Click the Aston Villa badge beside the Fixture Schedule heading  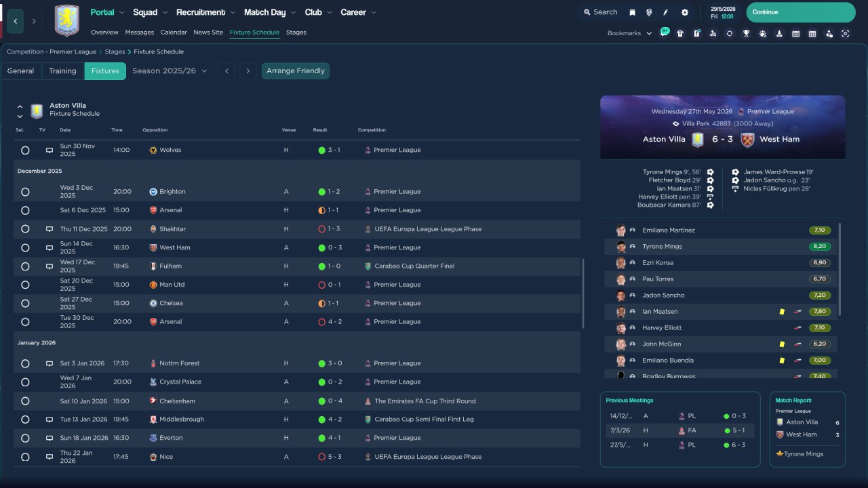[37, 110]
